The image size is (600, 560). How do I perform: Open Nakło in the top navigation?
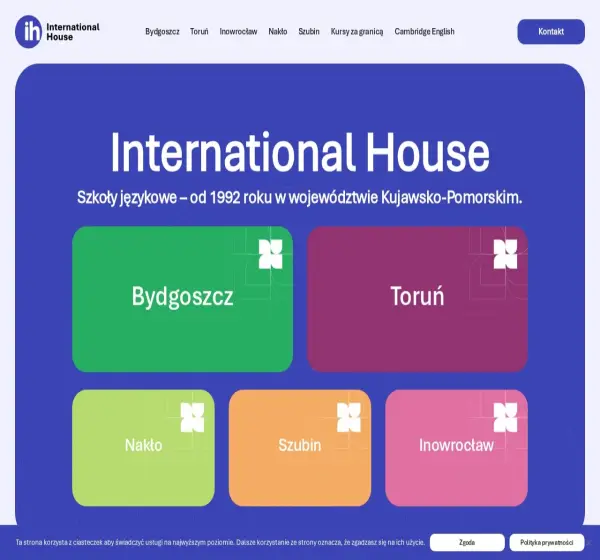[278, 31]
